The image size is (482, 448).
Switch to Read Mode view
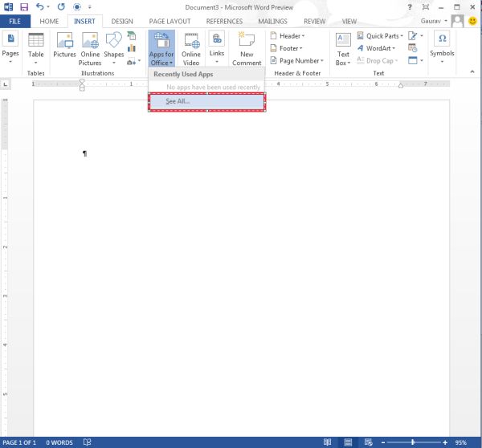[x=328, y=442]
